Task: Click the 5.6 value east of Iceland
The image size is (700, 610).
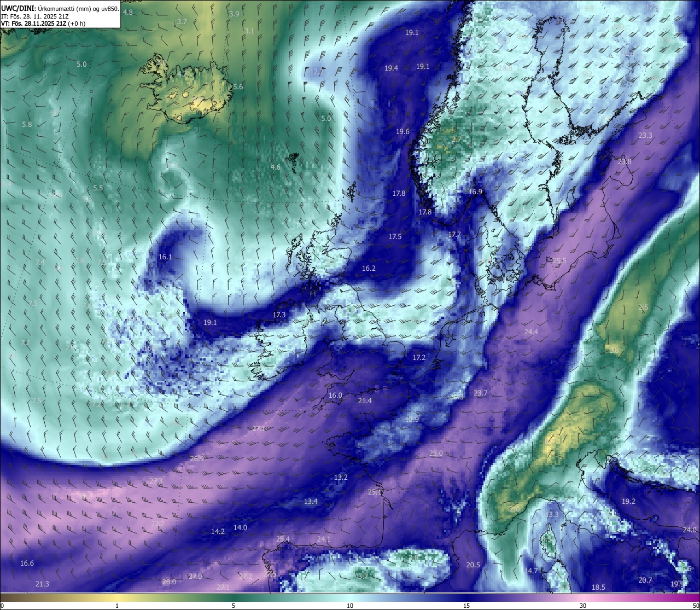Action: (x=238, y=87)
